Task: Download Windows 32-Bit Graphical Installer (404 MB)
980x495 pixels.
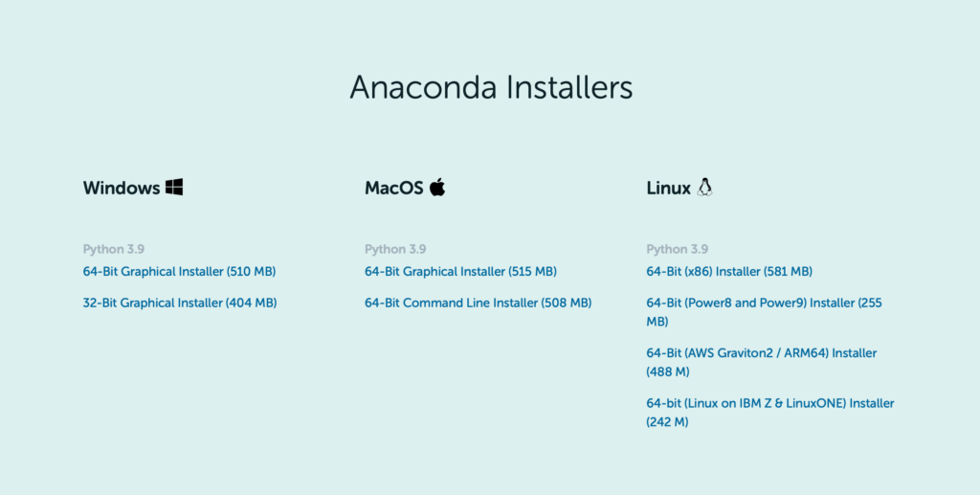Action: pos(180,303)
